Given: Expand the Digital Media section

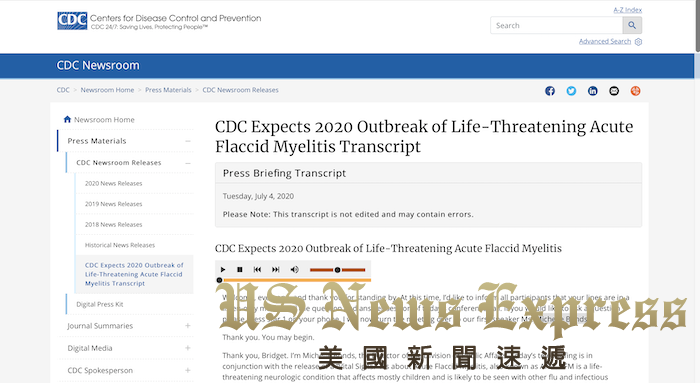Looking at the screenshot, I should (x=188, y=348).
